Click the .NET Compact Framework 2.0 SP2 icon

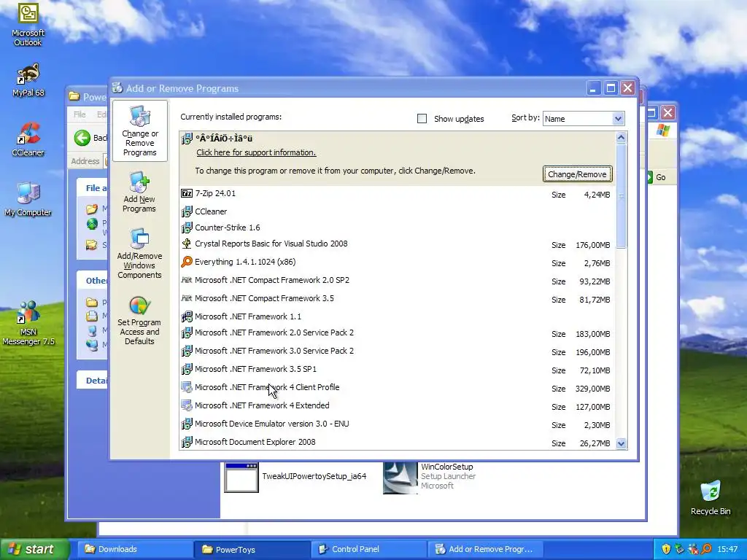[187, 280]
